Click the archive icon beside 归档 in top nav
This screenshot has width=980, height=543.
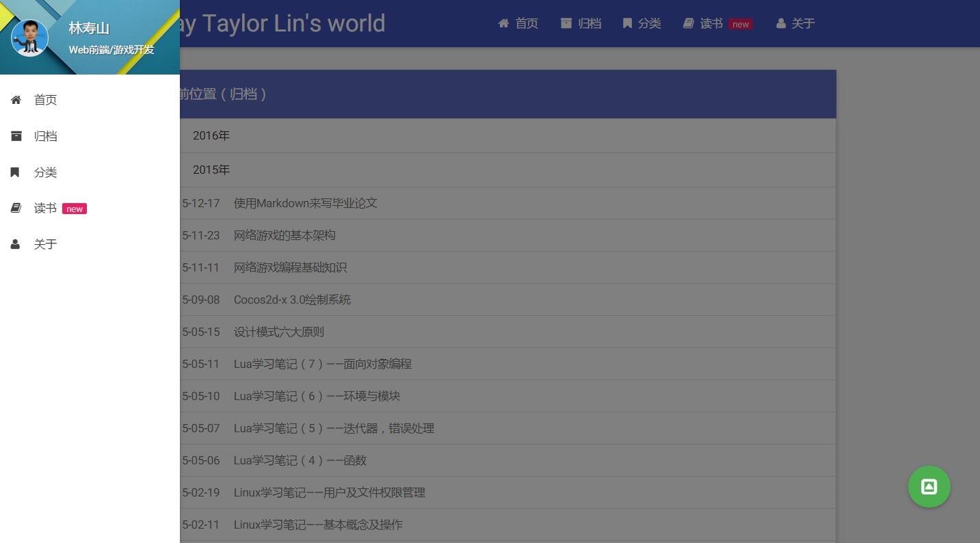565,23
